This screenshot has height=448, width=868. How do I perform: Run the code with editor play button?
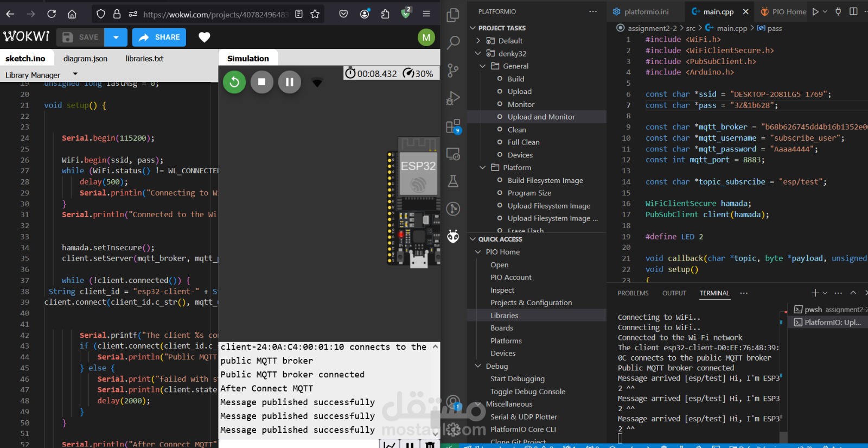[815, 11]
